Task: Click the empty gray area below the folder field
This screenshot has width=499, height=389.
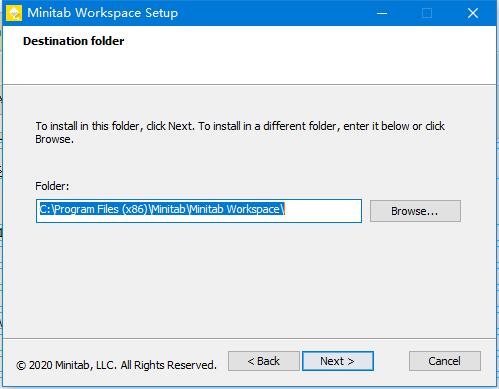Action: pos(249,280)
